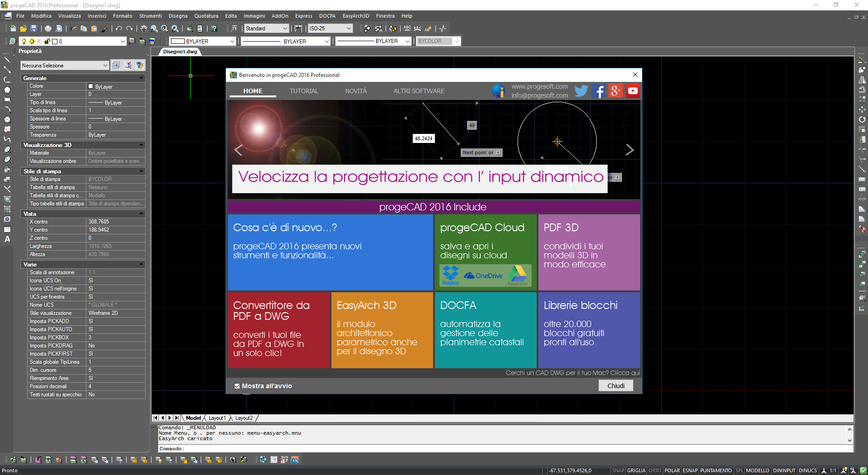Select the Line drawing tool
Viewport: 868px width, 475px height.
tap(7, 60)
